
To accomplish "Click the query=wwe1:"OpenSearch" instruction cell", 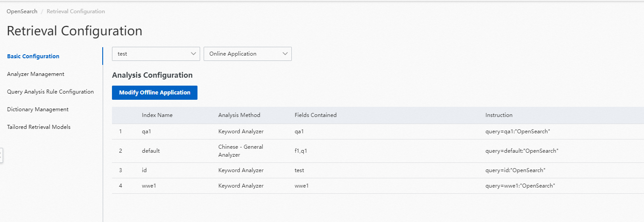I will [x=520, y=186].
